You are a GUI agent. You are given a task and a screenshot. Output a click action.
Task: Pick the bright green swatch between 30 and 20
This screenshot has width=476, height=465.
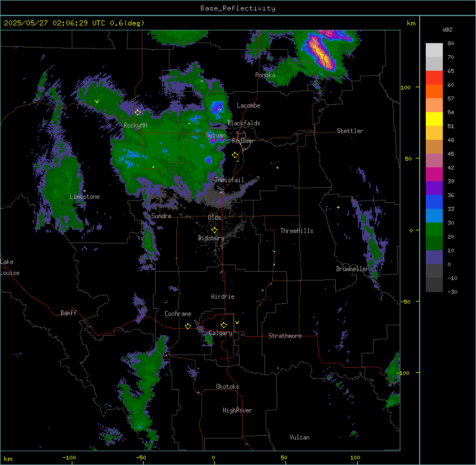tap(434, 230)
